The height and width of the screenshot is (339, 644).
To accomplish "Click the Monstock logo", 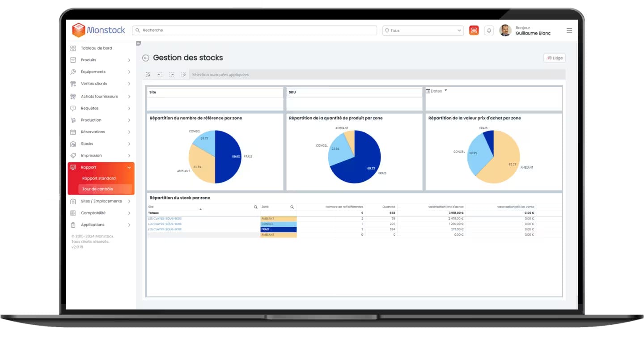I will point(99,30).
